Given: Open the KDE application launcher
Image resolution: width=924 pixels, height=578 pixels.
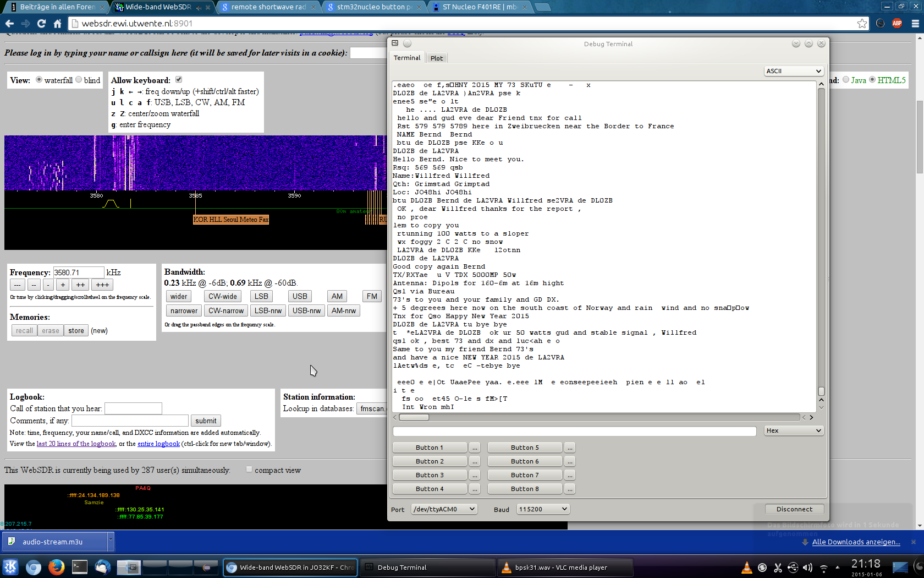Looking at the screenshot, I should (x=10, y=567).
